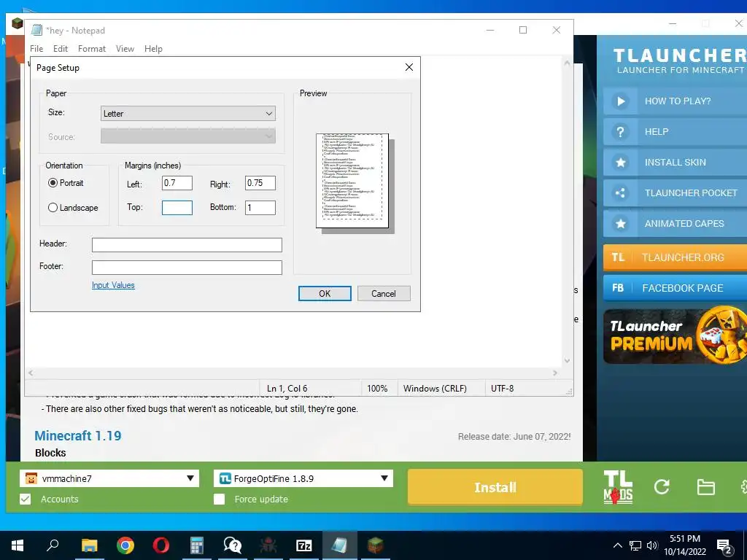
Task: Click Notepad vertical scrollbar down arrow
Action: 567,360
